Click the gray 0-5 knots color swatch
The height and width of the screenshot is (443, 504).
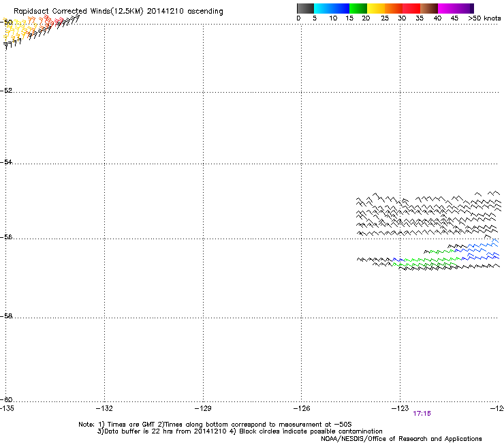point(305,8)
